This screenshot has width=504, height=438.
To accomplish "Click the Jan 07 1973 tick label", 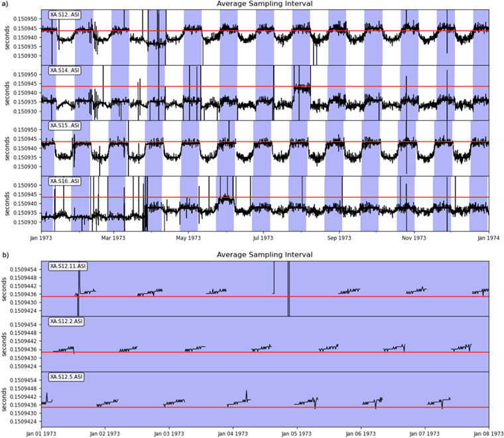I will [x=424, y=434].
